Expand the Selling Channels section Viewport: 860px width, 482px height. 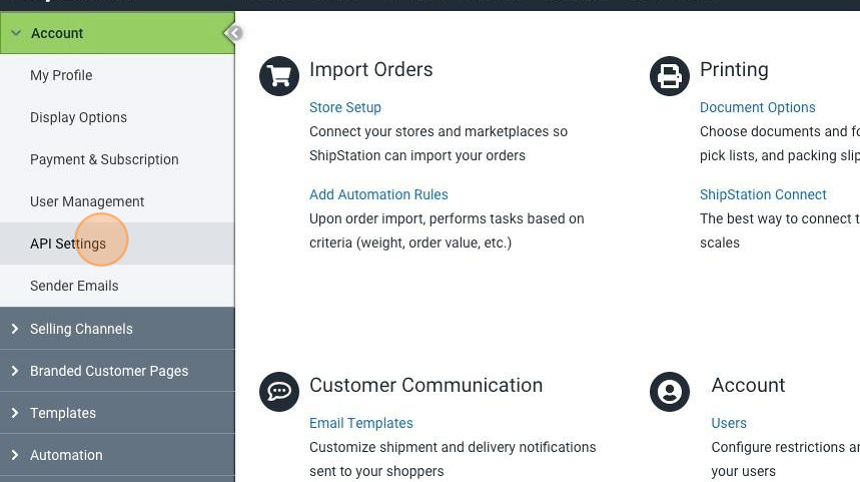coord(81,328)
